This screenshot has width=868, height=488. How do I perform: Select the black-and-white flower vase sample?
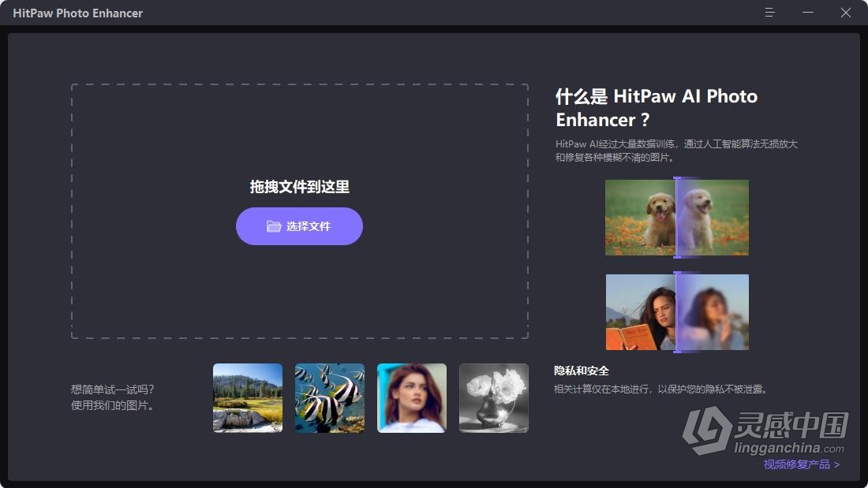pos(494,398)
